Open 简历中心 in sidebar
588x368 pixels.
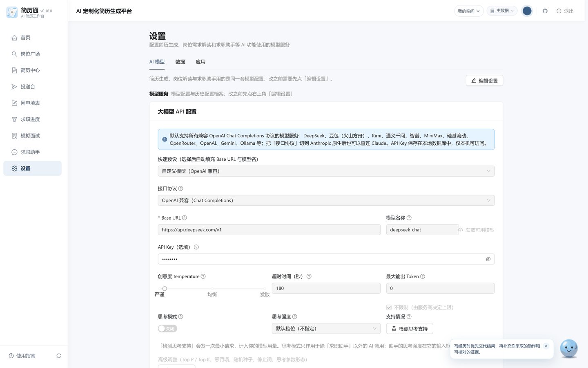(33, 70)
